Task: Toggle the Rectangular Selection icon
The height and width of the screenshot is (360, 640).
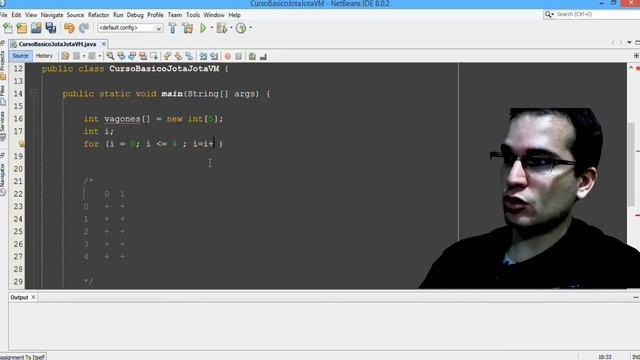Action: click(x=154, y=56)
